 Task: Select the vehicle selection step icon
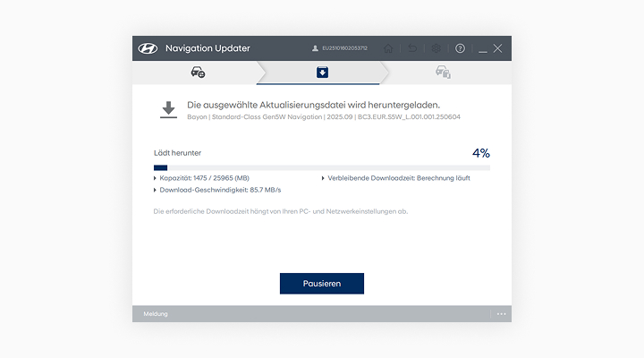click(198, 72)
